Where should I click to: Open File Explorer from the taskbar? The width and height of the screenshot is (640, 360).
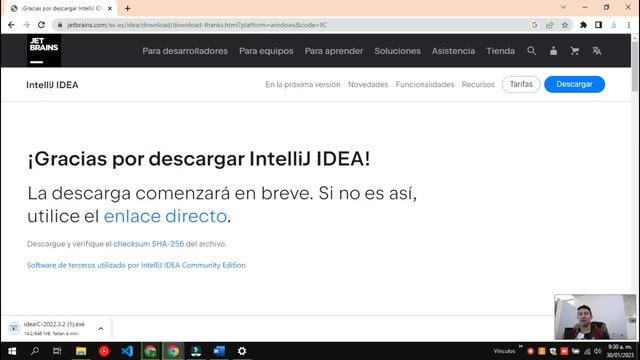[x=81, y=351]
